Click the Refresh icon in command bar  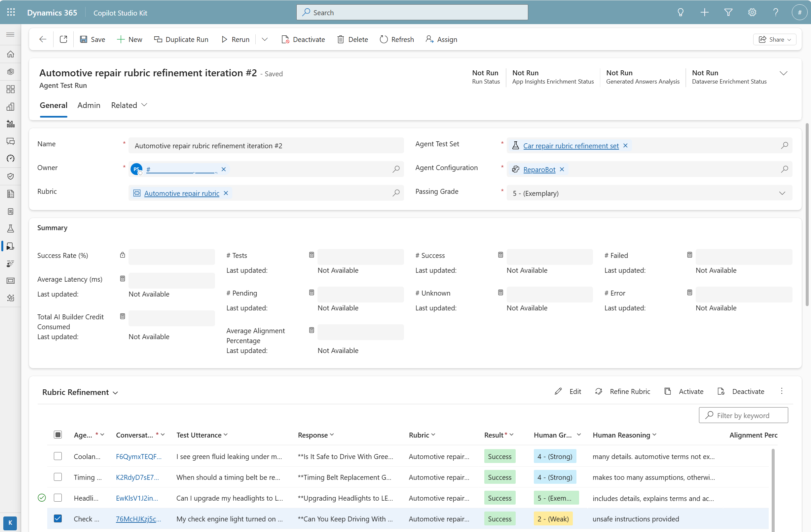tap(383, 40)
